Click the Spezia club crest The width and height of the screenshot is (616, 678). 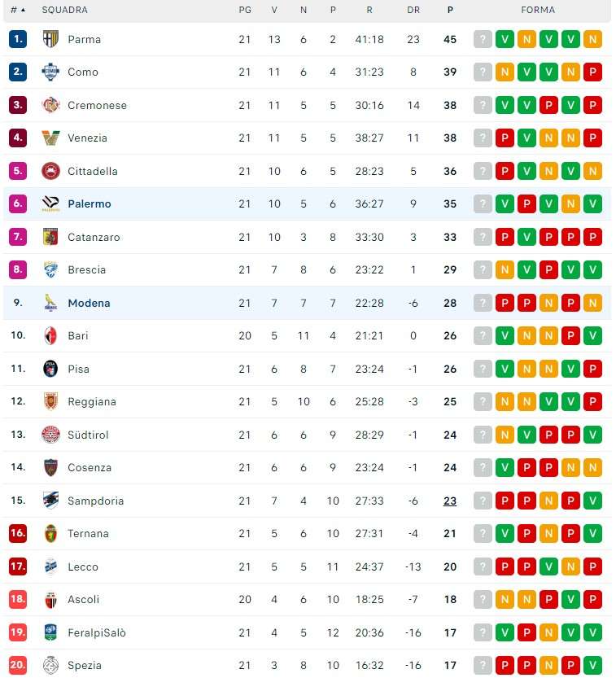[x=50, y=665]
